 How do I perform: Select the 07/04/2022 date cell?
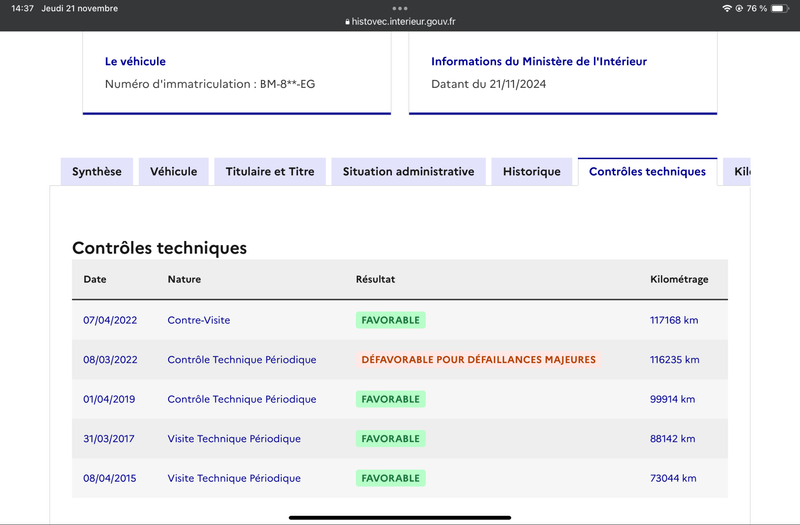pyautogui.click(x=110, y=320)
